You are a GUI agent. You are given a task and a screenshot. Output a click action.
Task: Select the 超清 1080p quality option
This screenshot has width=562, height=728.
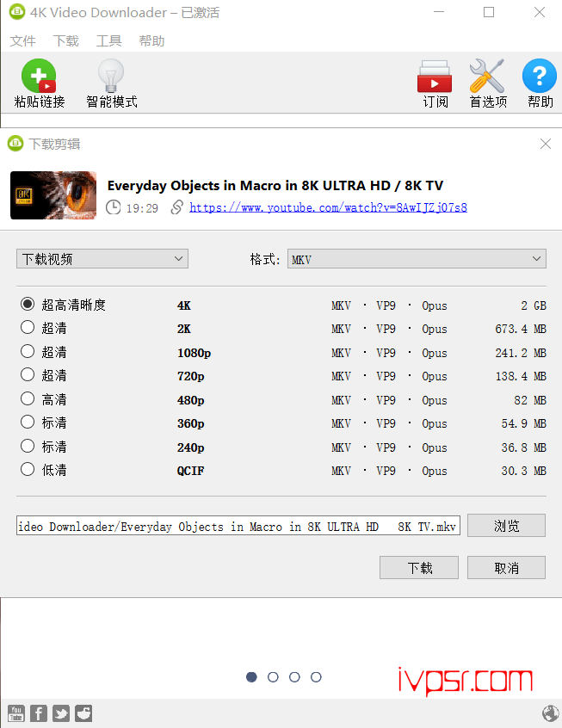[28, 351]
